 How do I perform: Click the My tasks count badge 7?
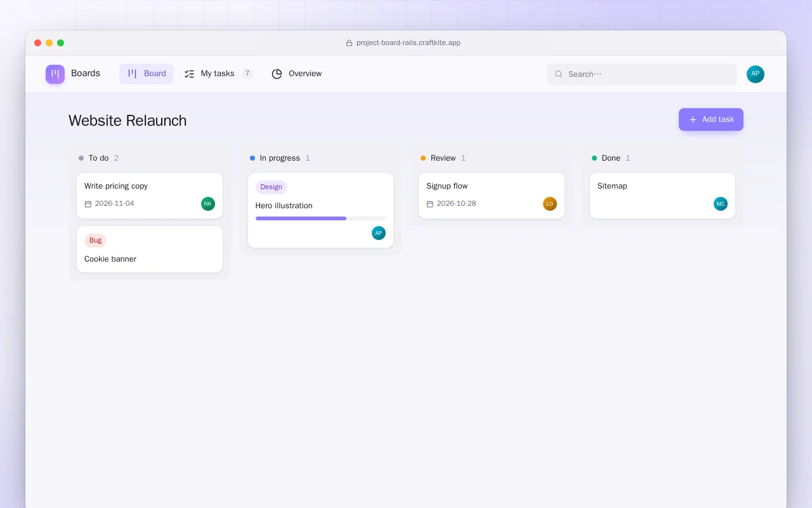coord(247,74)
